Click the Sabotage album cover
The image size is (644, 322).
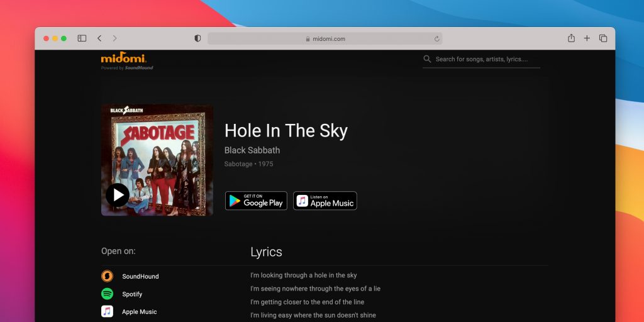coord(157,160)
